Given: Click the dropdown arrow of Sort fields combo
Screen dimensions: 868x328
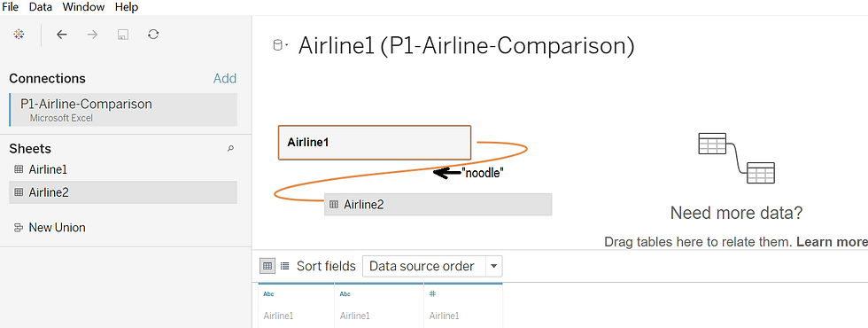Looking at the screenshot, I should tap(494, 267).
